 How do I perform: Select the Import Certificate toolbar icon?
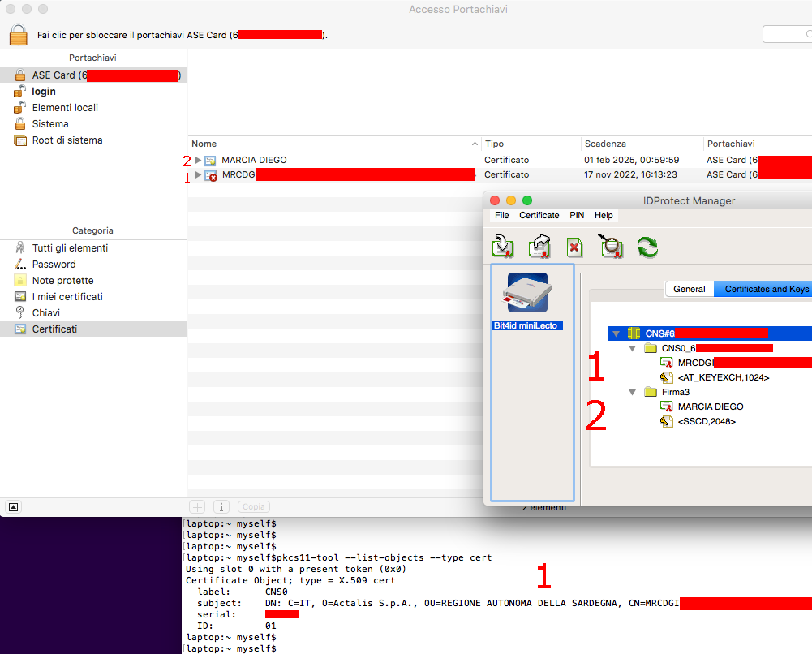point(504,247)
